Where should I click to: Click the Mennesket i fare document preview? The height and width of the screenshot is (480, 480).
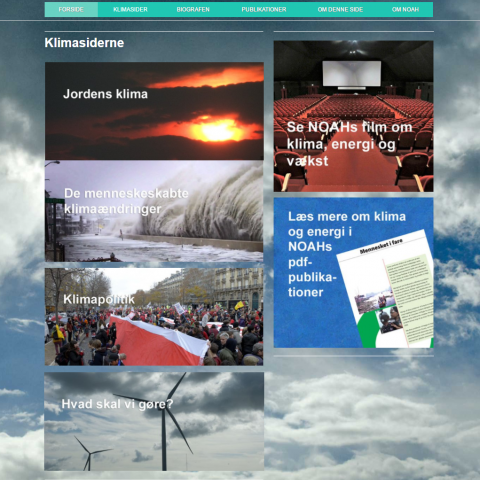click(x=386, y=289)
